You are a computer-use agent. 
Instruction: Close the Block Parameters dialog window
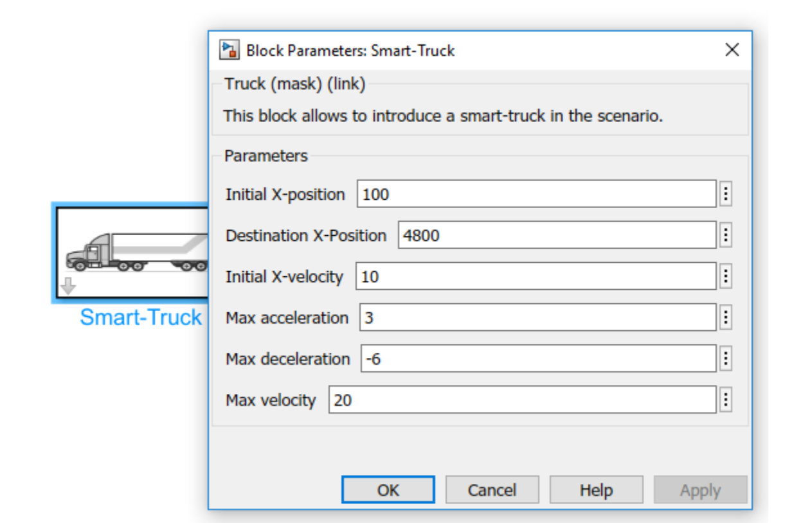(x=732, y=50)
